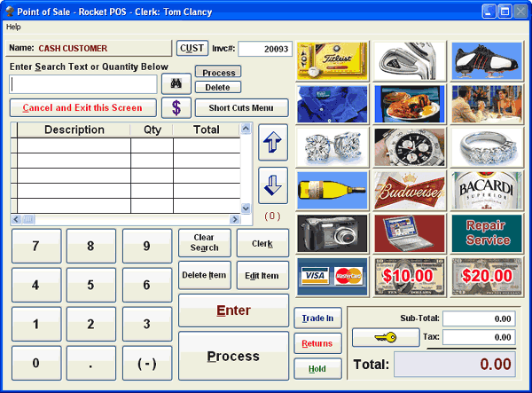Move selection up with blue arrow

[273, 142]
